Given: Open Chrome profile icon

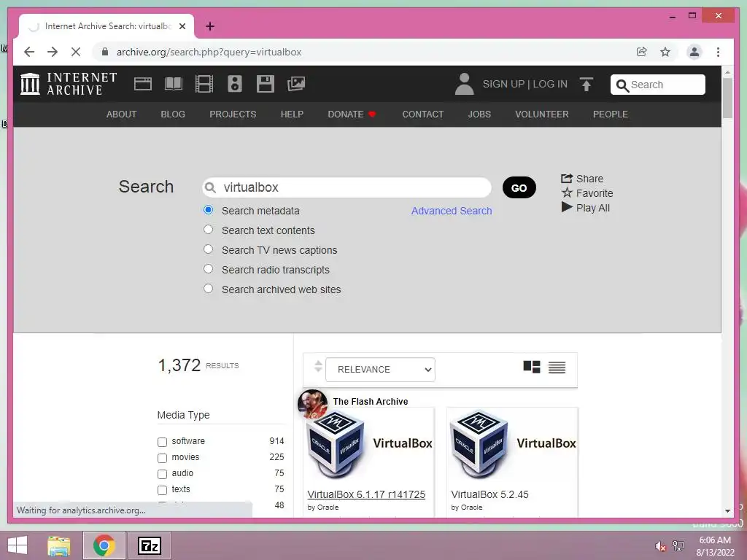Looking at the screenshot, I should point(694,52).
